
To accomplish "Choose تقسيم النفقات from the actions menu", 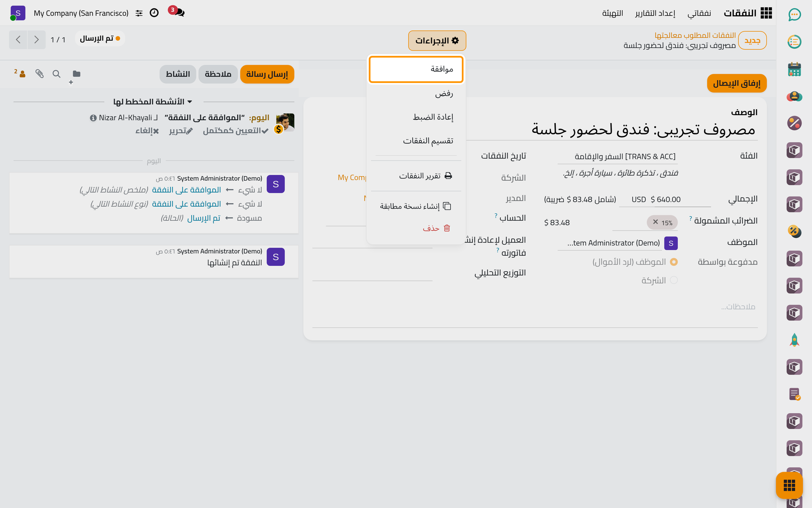I will [x=416, y=141].
